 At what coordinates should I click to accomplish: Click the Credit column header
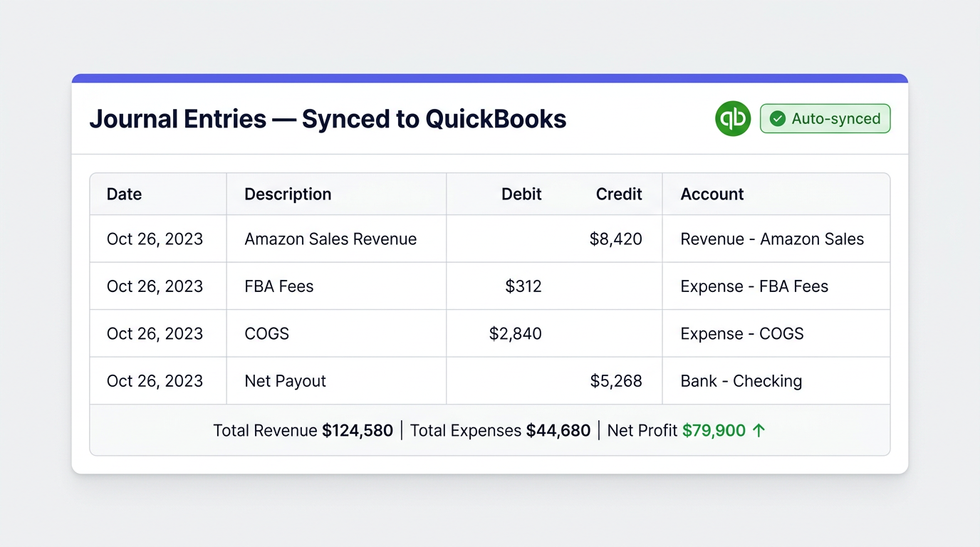(x=618, y=194)
